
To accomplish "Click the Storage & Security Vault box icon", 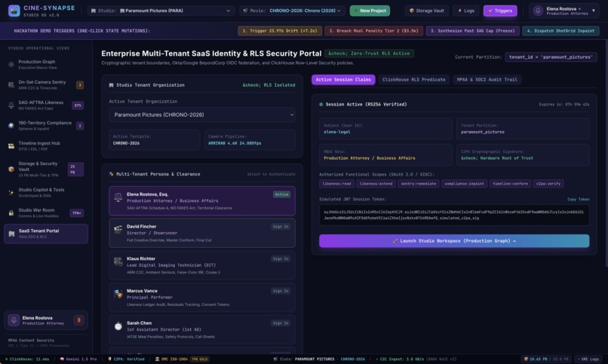I will (11, 170).
